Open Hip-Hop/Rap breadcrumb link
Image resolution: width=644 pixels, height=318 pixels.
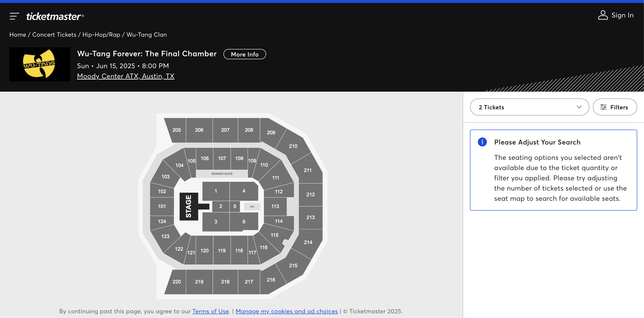click(x=101, y=35)
